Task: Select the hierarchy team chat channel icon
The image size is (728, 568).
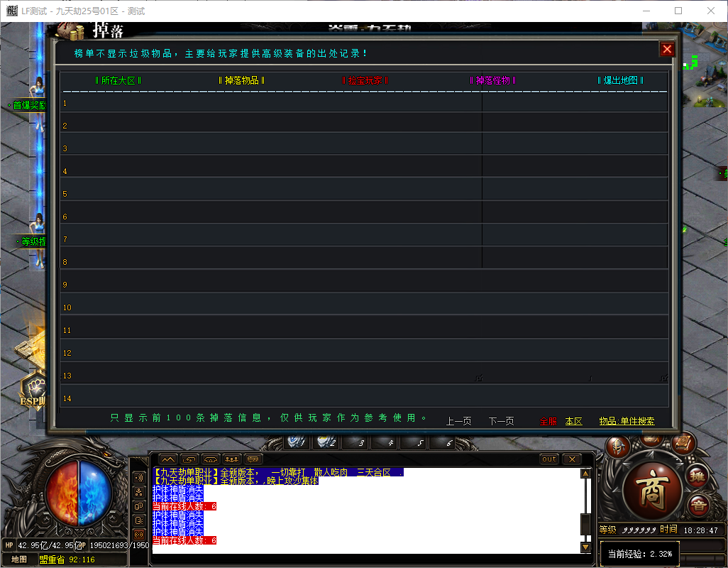Action: point(138,492)
